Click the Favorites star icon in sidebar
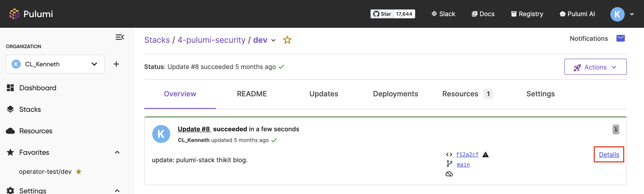The width and height of the screenshot is (644, 194). 10,152
